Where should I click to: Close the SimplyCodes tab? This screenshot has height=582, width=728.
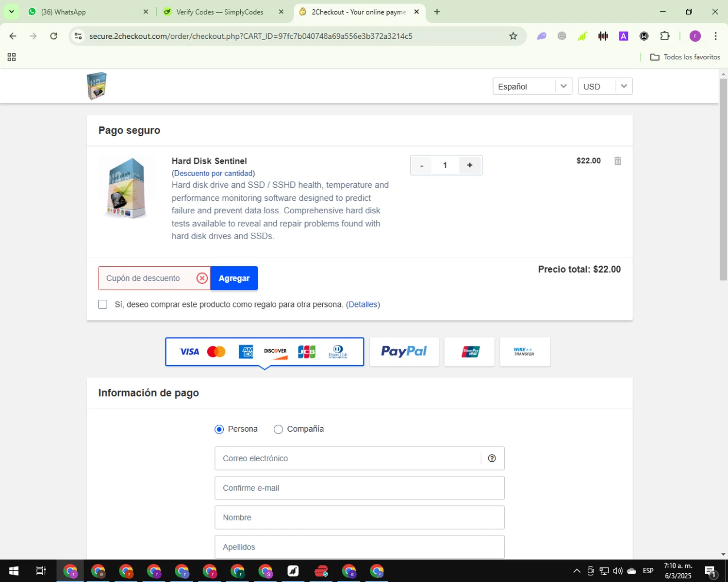coord(281,12)
